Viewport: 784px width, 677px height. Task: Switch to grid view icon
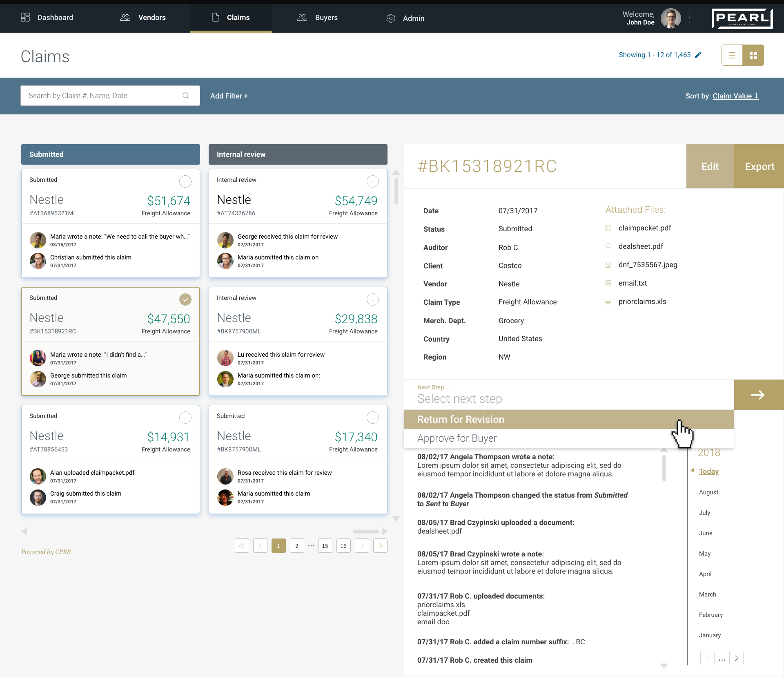pos(753,55)
